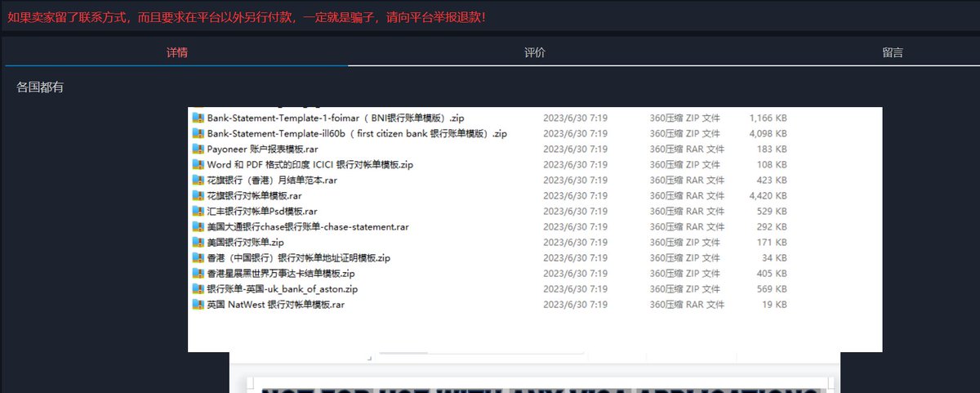The width and height of the screenshot is (980, 393).
Task: Click the 各国都有 description text
Action: click(40, 87)
